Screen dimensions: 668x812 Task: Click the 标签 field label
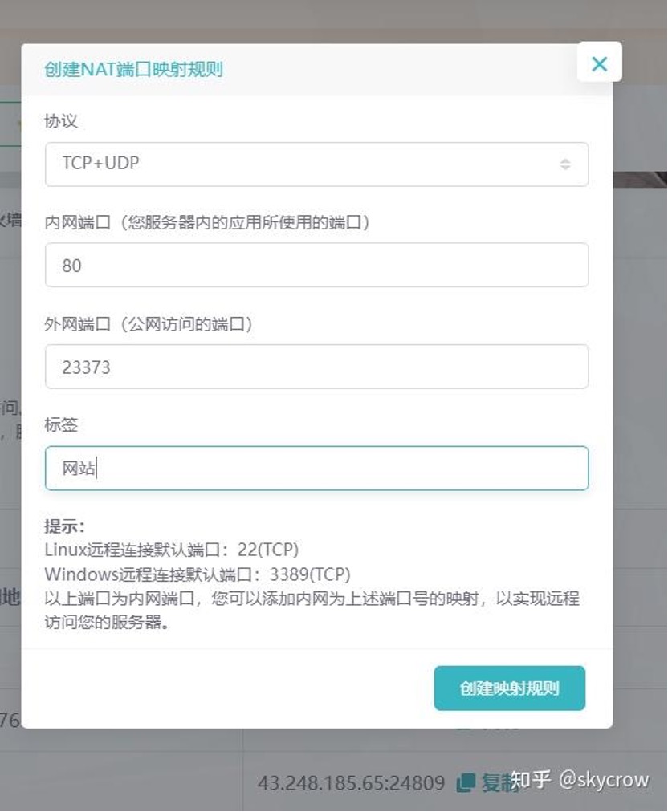61,424
